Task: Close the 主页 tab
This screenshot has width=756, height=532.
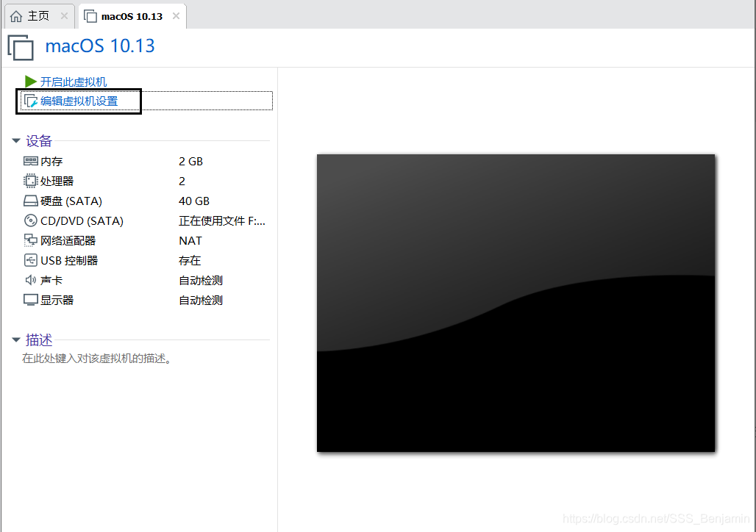Action: (x=64, y=16)
